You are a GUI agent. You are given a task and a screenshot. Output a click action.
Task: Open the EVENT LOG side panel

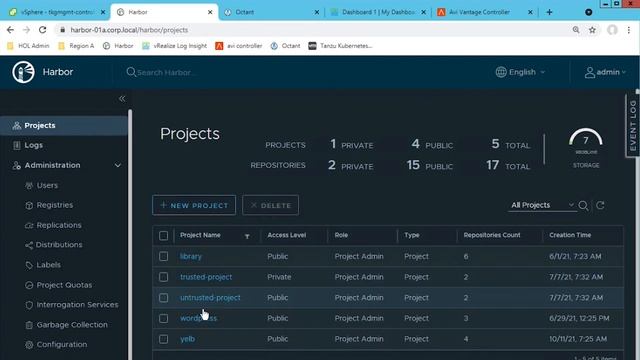pos(633,125)
